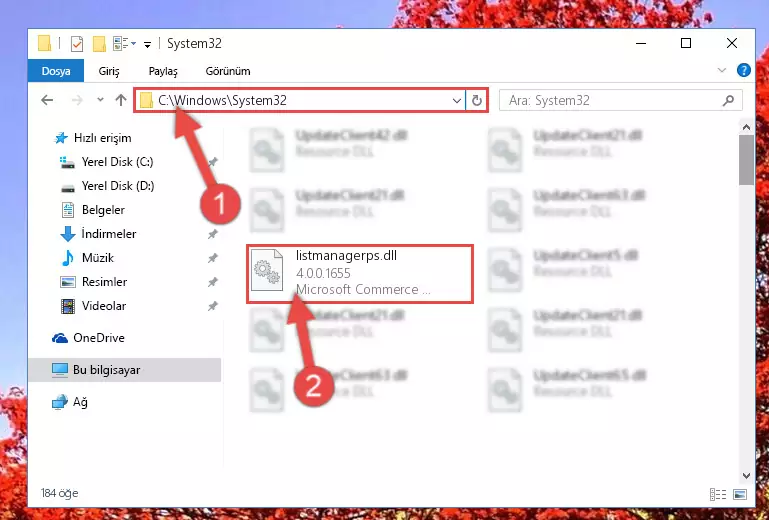
Task: Click the pin icon next to İndirmeler
Action: pos(212,234)
